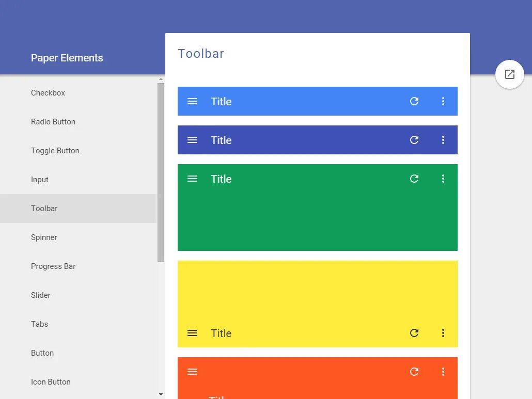Open three-dot menu in yellow toolbar
This screenshot has height=399, width=532.
coord(443,333)
